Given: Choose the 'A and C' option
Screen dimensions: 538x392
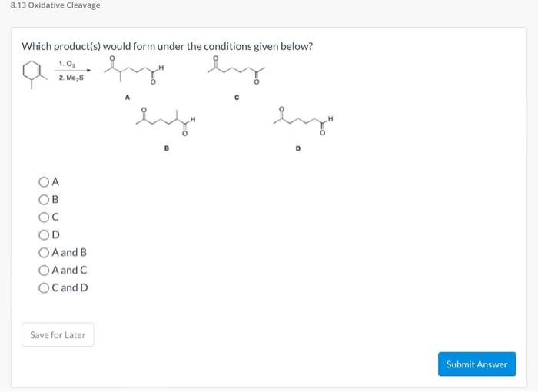Looking at the screenshot, I should [43, 271].
